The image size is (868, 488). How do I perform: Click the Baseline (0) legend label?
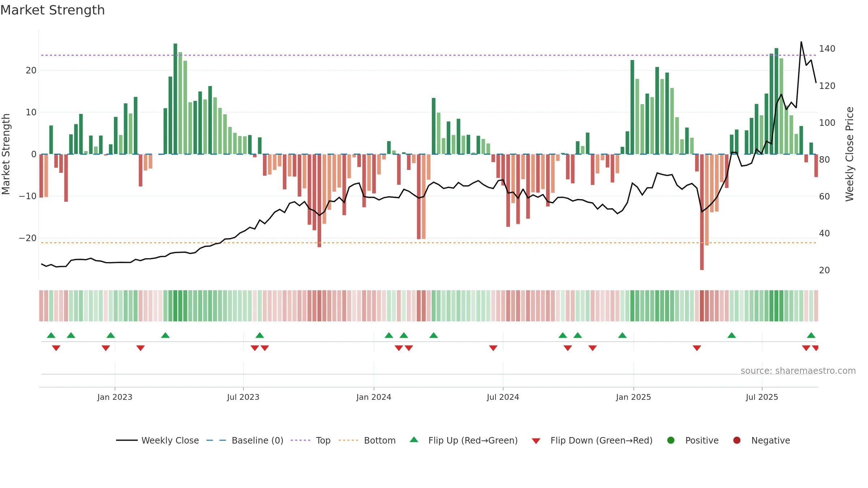pyautogui.click(x=258, y=440)
